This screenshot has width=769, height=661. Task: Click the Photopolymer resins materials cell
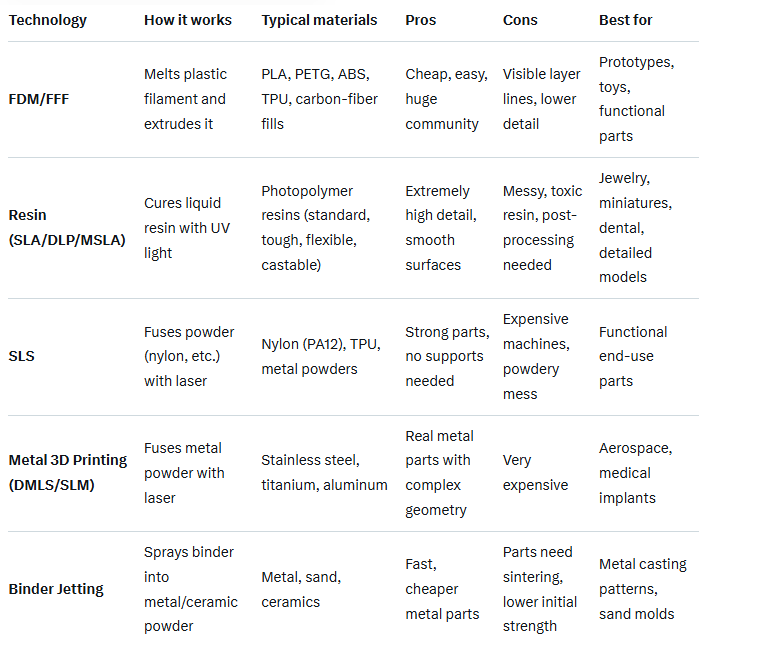pyautogui.click(x=316, y=227)
